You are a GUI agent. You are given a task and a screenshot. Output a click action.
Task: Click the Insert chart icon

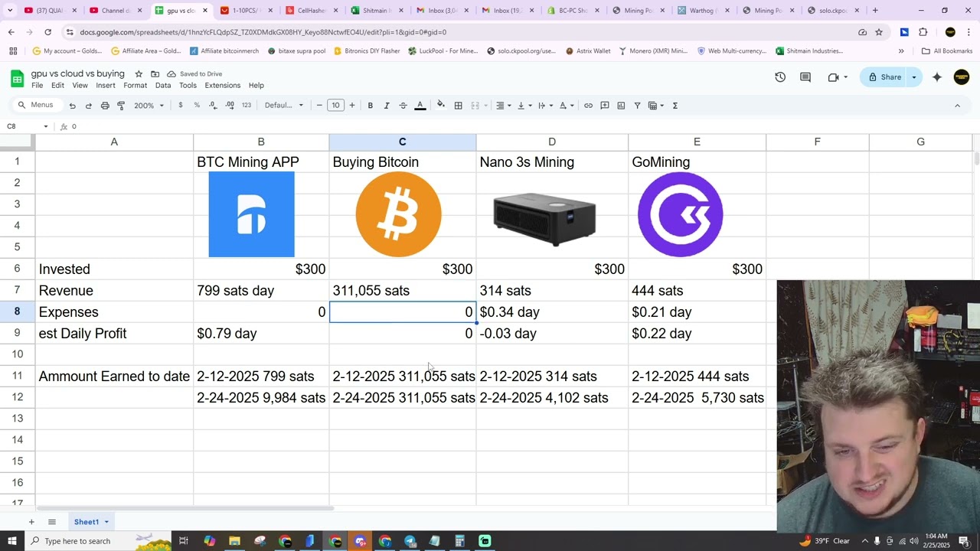(x=621, y=106)
